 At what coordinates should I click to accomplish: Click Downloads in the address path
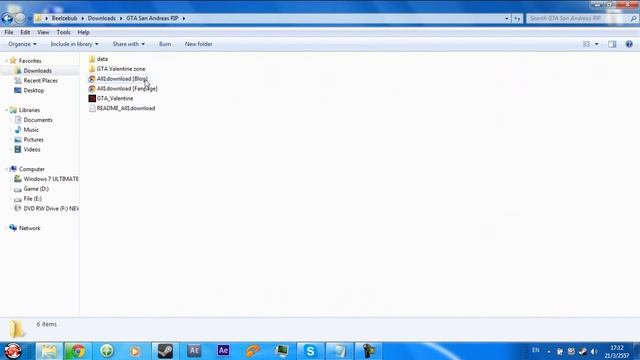[102, 18]
